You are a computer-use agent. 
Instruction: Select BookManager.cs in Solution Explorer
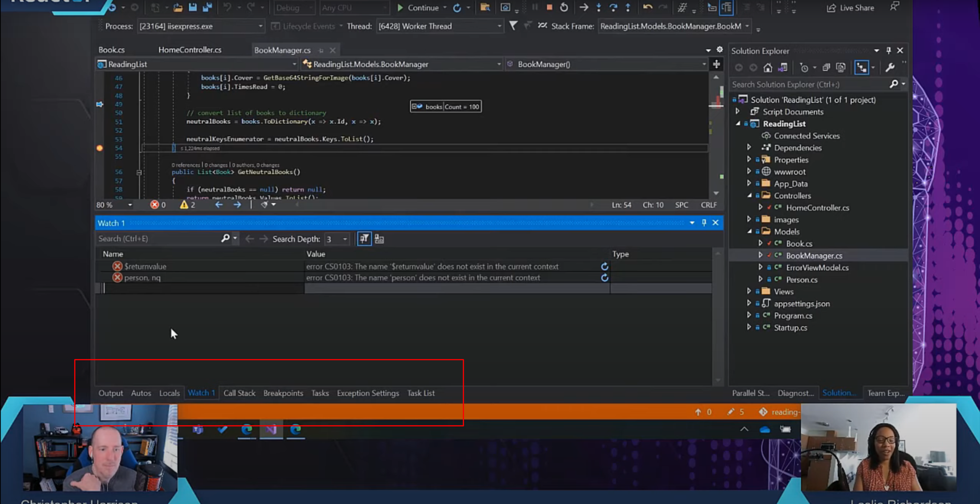814,255
